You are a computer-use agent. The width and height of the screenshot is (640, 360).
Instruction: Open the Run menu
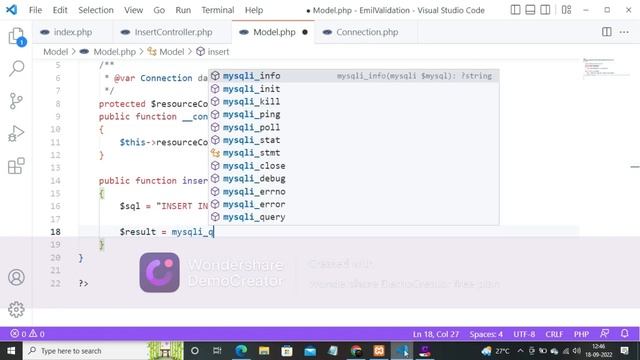[183, 10]
